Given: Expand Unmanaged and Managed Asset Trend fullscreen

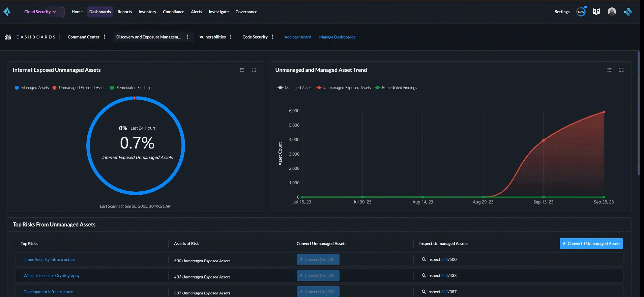Looking at the screenshot, I should [x=621, y=70].
